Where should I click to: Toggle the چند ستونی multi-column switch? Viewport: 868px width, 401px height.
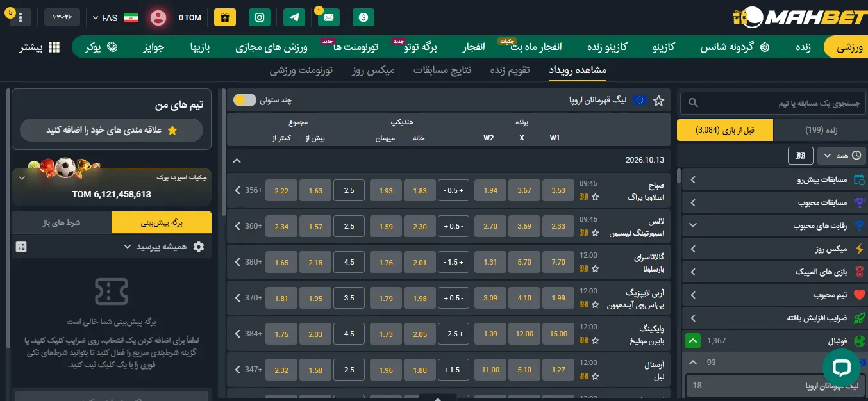(x=244, y=100)
